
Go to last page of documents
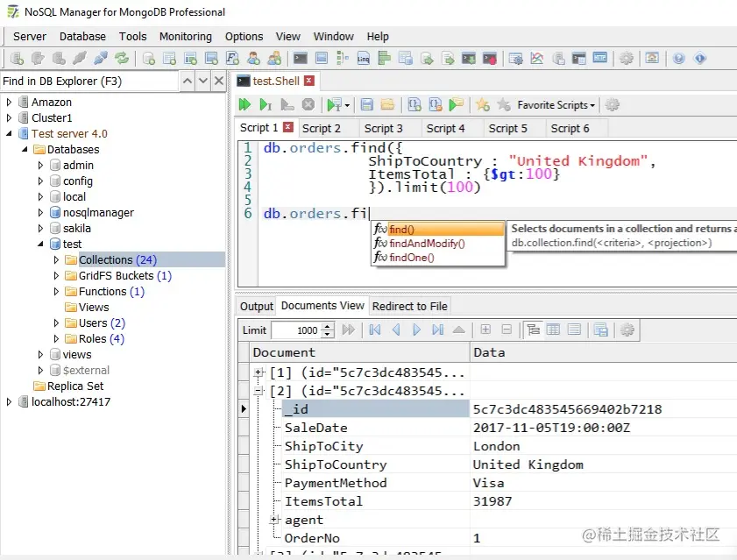point(437,330)
